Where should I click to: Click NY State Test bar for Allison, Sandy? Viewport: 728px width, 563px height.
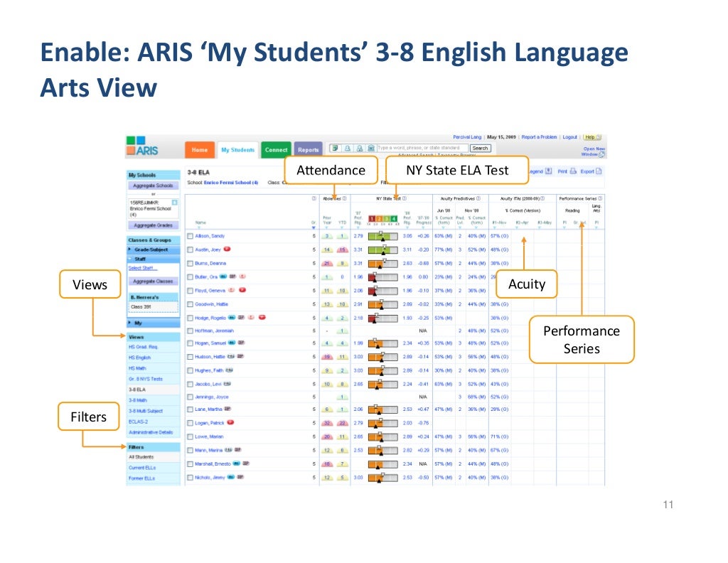tap(382, 236)
